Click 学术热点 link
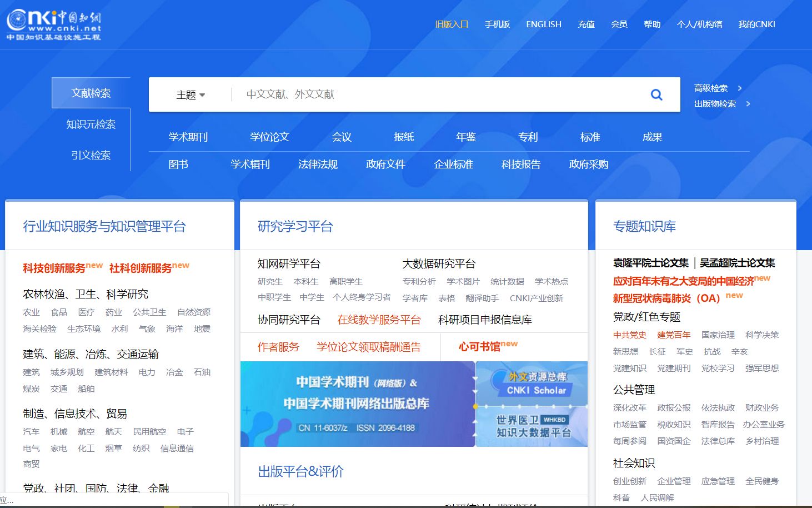 point(552,281)
